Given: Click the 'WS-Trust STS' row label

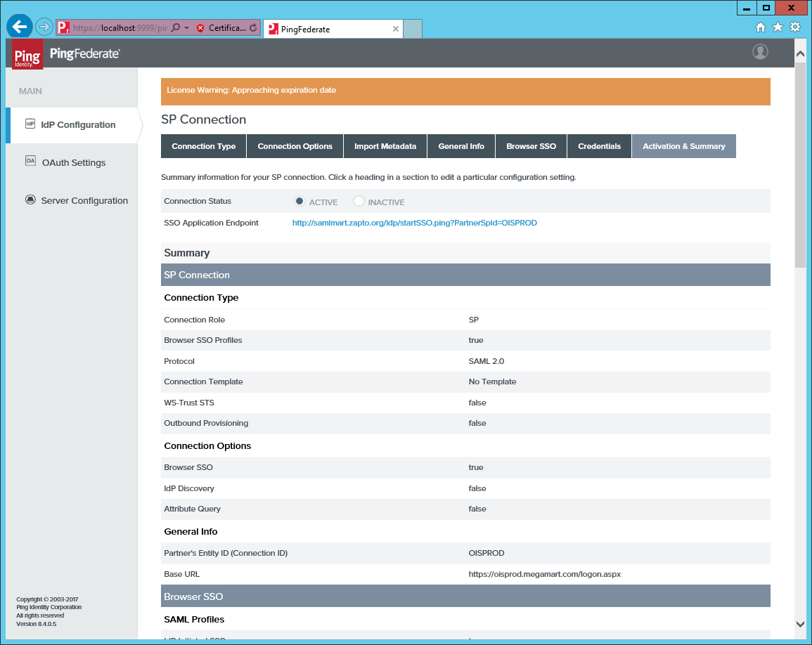Looking at the screenshot, I should point(188,403).
